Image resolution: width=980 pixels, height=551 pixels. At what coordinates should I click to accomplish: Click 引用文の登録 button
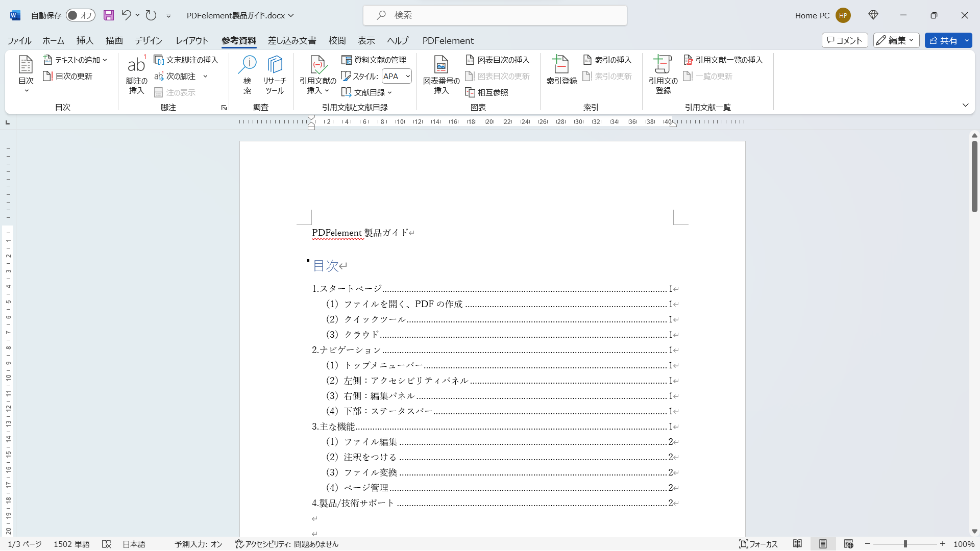click(663, 74)
